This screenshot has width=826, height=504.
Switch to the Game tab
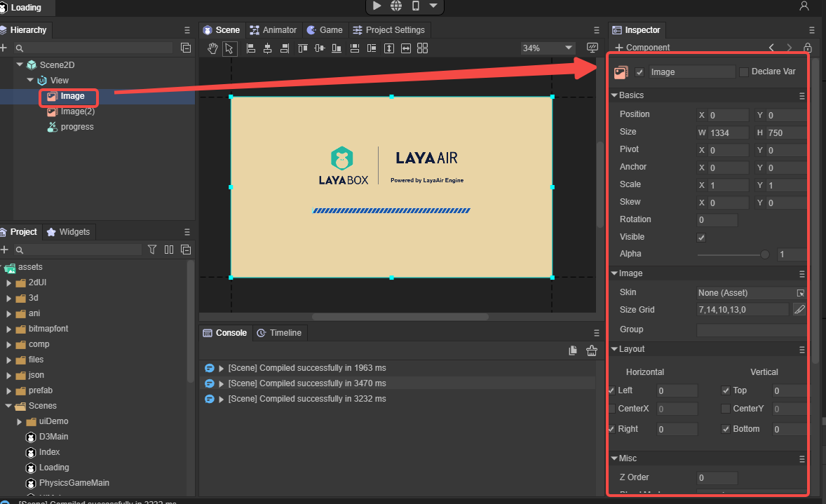tap(325, 30)
